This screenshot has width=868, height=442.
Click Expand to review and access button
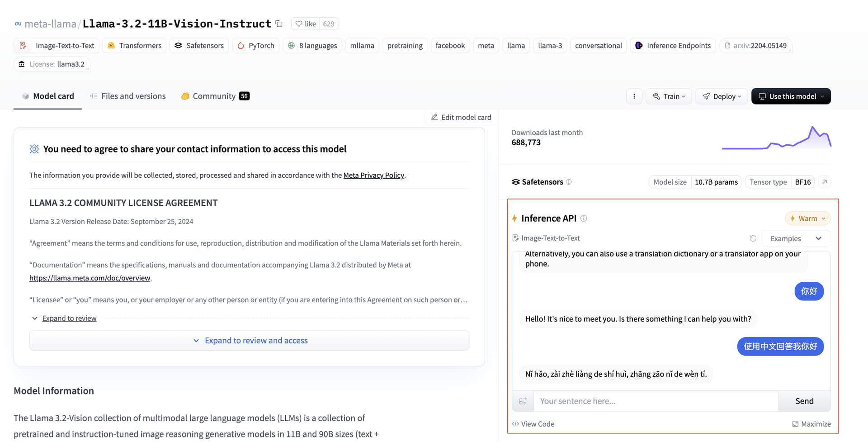249,340
